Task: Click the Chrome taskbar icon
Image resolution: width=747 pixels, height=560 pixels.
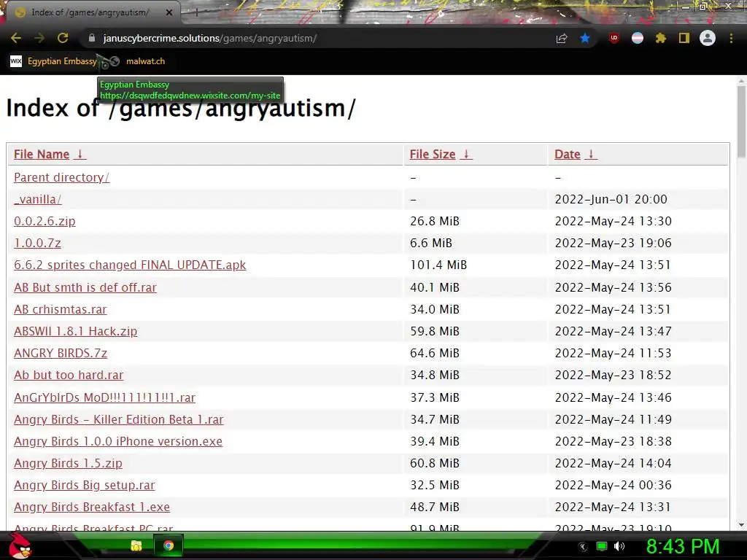Action: pyautogui.click(x=169, y=545)
